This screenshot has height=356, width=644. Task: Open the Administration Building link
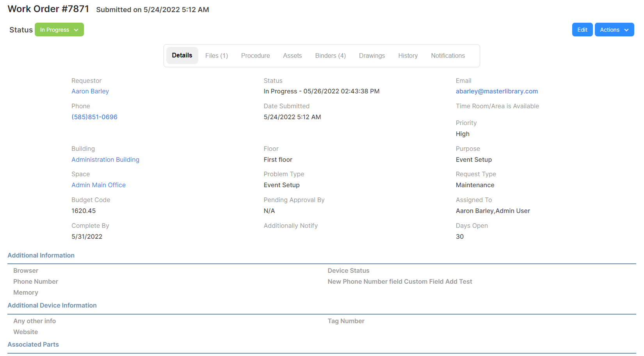point(105,159)
